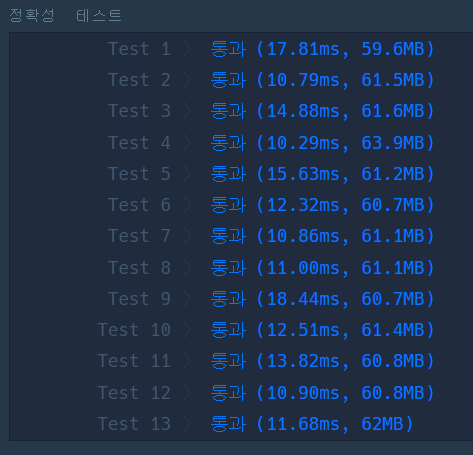Click result 통과 (13.82ms, 60.8MB)
The height and width of the screenshot is (455, 473).
[322, 361]
